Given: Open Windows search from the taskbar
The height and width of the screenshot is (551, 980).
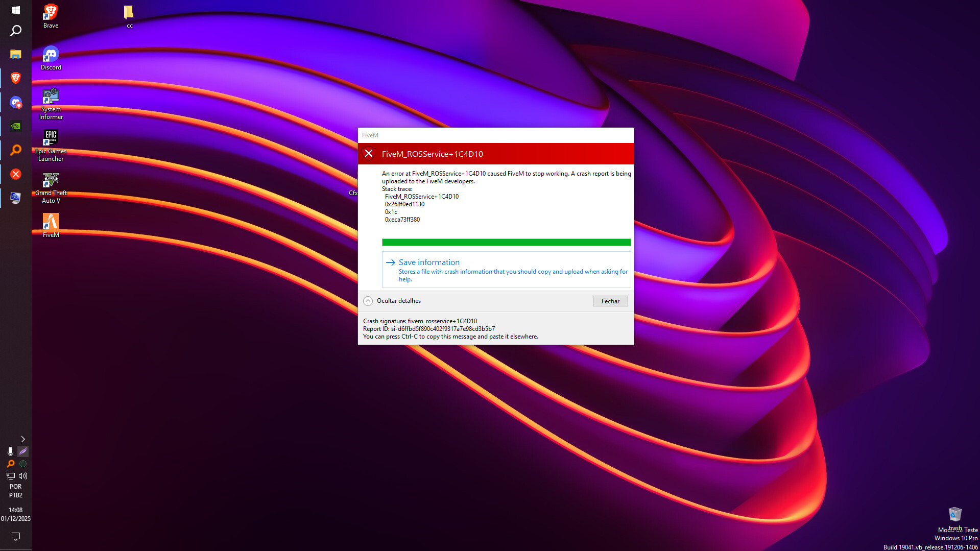Looking at the screenshot, I should 16,31.
